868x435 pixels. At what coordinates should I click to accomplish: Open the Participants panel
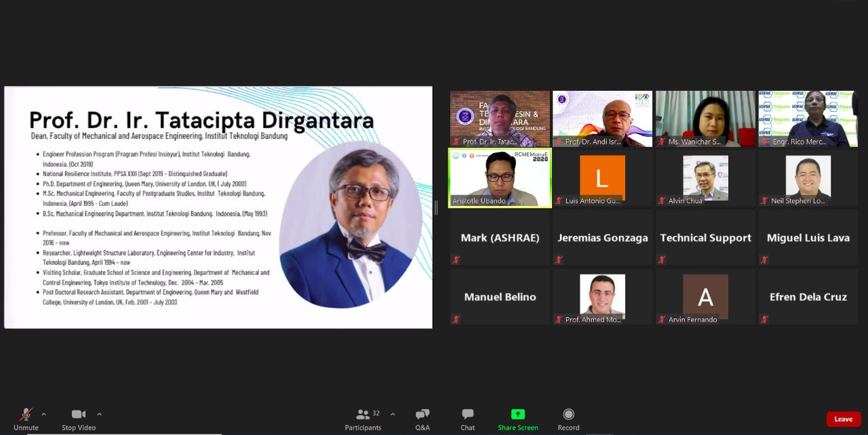point(363,415)
